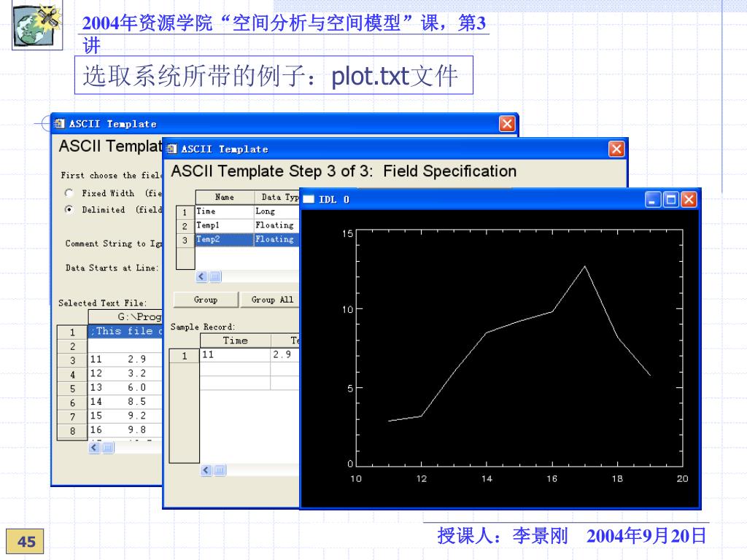This screenshot has height=560, width=747.
Task: Minimize the IDL 0 plot window
Action: point(653,200)
